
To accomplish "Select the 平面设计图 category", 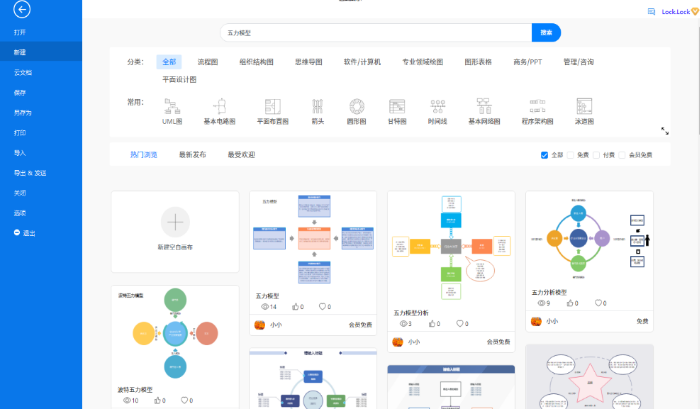I will [x=179, y=79].
